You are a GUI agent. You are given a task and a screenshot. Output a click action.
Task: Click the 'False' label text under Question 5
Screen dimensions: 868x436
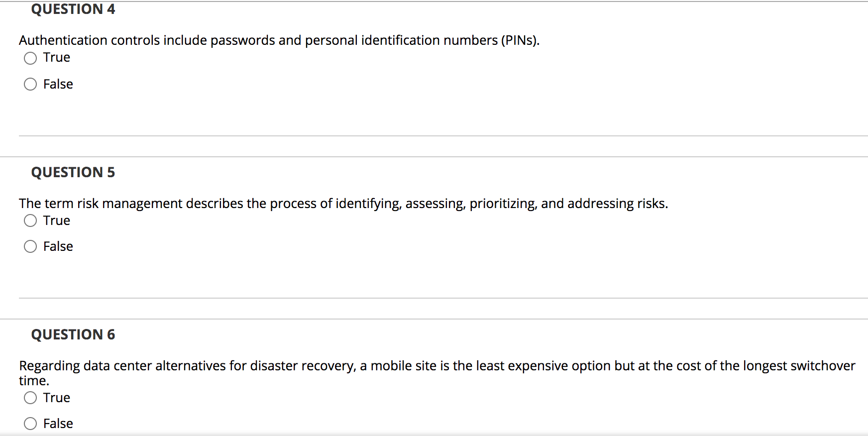(58, 246)
